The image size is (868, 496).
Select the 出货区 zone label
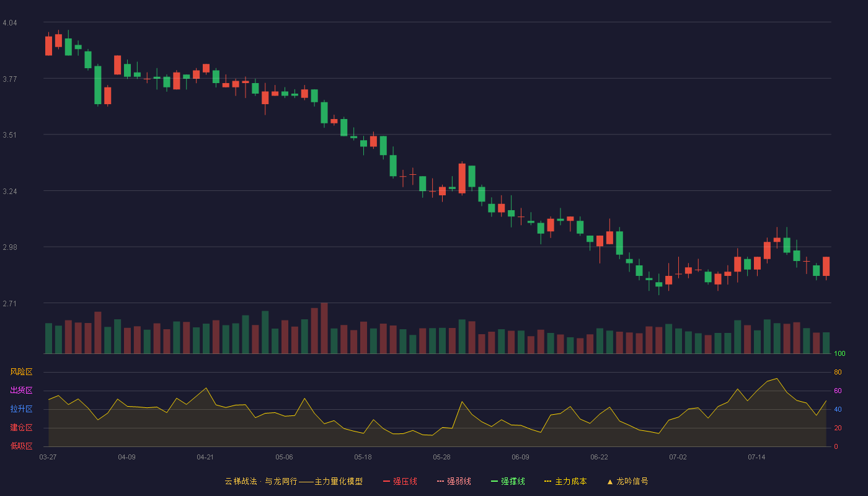(x=22, y=391)
